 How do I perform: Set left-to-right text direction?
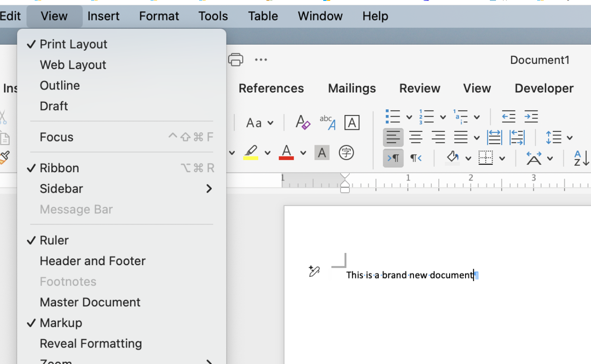tap(393, 158)
